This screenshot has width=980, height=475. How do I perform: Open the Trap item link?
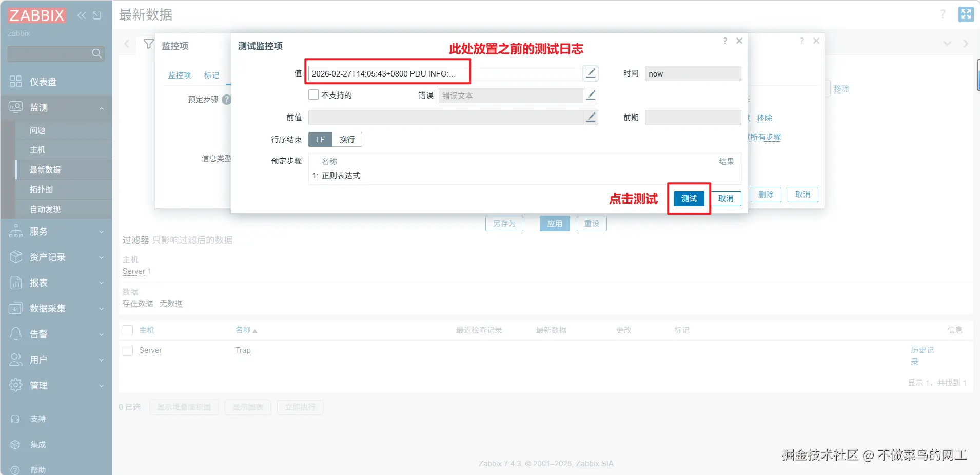(x=243, y=350)
